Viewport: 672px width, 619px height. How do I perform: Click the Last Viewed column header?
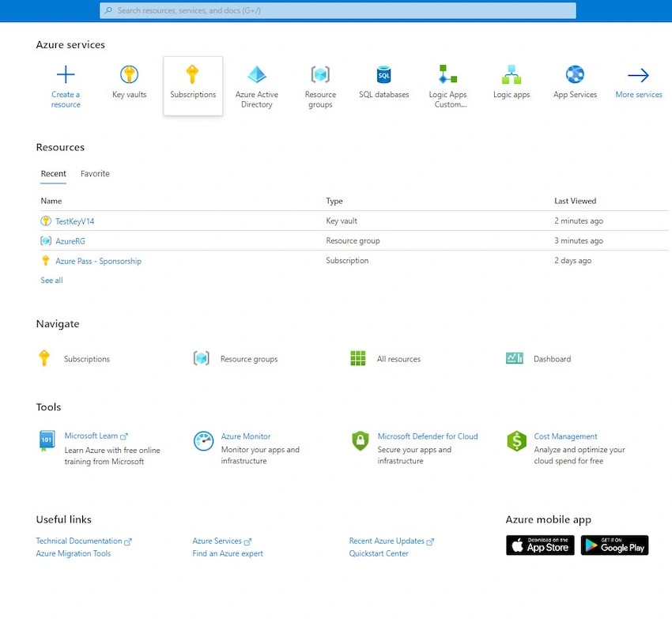[x=575, y=201]
